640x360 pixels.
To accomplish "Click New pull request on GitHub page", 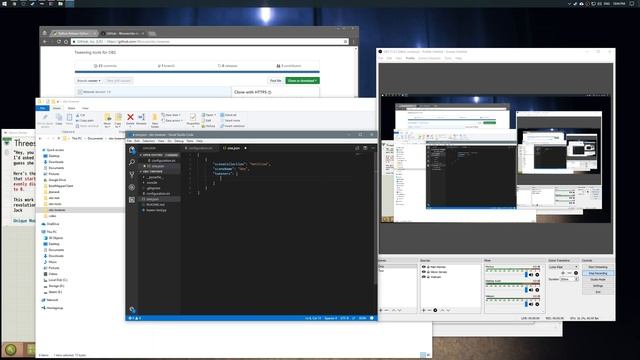I will click(118, 80).
